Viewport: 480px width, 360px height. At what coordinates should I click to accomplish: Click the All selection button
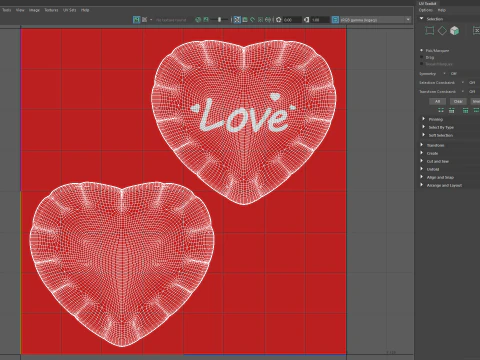click(x=437, y=101)
